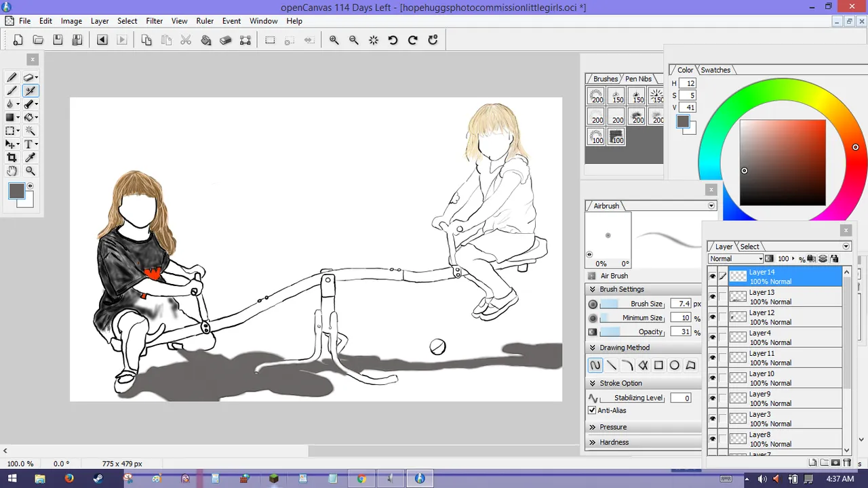The image size is (868, 488).
Task: Expand the Hardness section
Action: coord(593,442)
